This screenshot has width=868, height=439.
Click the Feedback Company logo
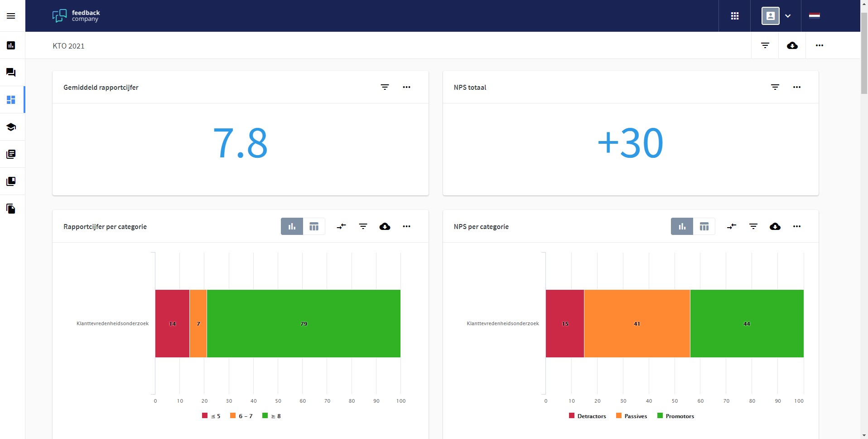coord(76,16)
